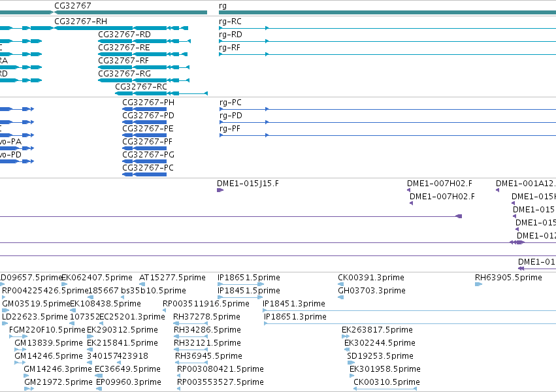Click the rg-PD protein label
This screenshot has width=556, height=392.
(231, 116)
